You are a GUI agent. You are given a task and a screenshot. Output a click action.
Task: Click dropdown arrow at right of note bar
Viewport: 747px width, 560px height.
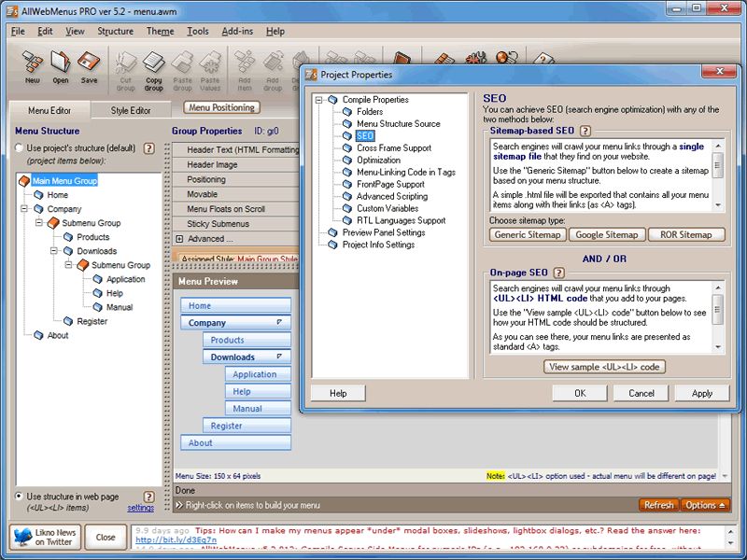pos(726,476)
